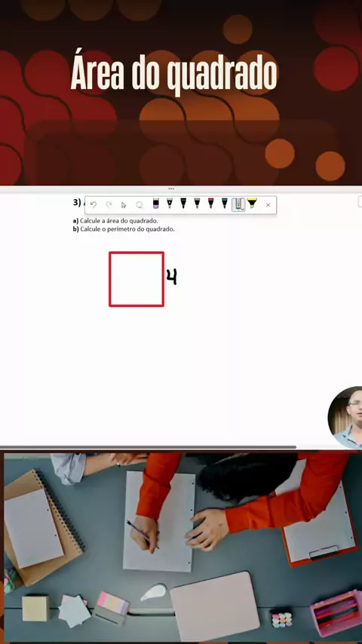Click the presenter webcam thumbnail
The image size is (362, 644).
[x=345, y=416]
